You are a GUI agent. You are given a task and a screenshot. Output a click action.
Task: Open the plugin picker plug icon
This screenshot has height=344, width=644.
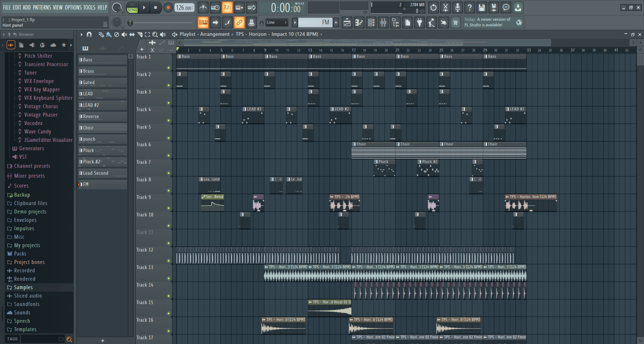(420, 22)
